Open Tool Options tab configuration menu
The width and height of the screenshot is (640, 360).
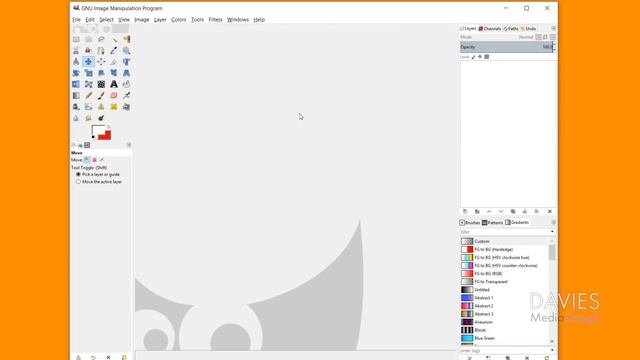pyautogui.click(x=129, y=144)
